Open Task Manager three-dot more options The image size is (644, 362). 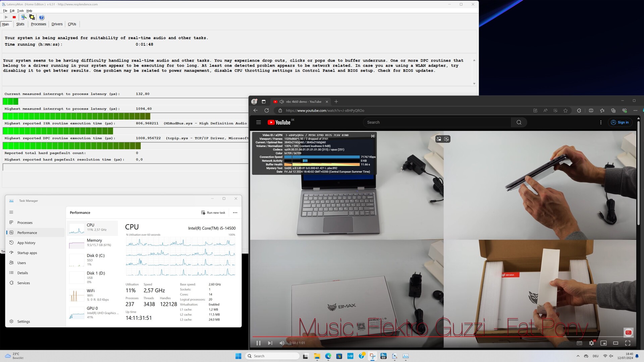(235, 213)
